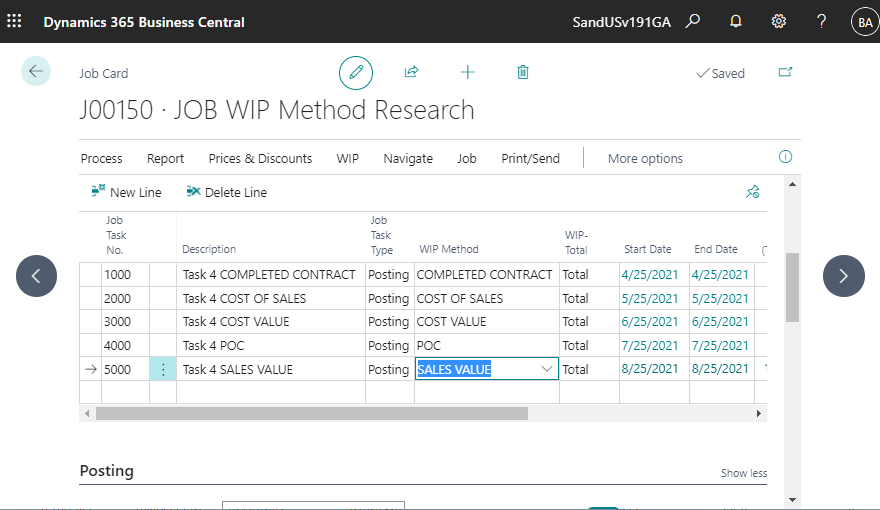Image resolution: width=880 pixels, height=510 pixels.
Task: Open the Report menu
Action: [x=166, y=159]
